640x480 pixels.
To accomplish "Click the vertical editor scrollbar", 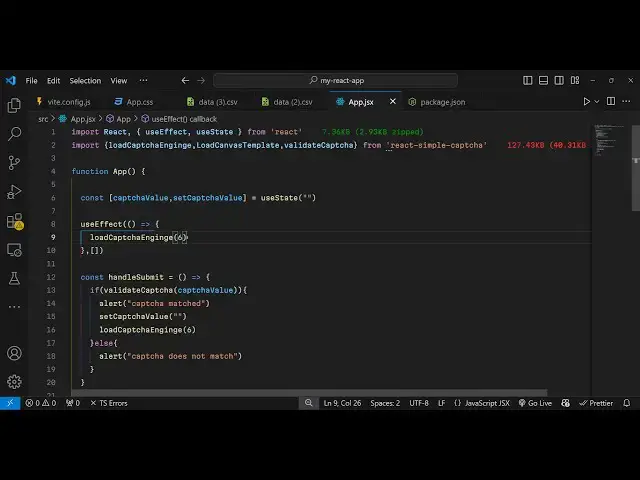I will point(636,168).
